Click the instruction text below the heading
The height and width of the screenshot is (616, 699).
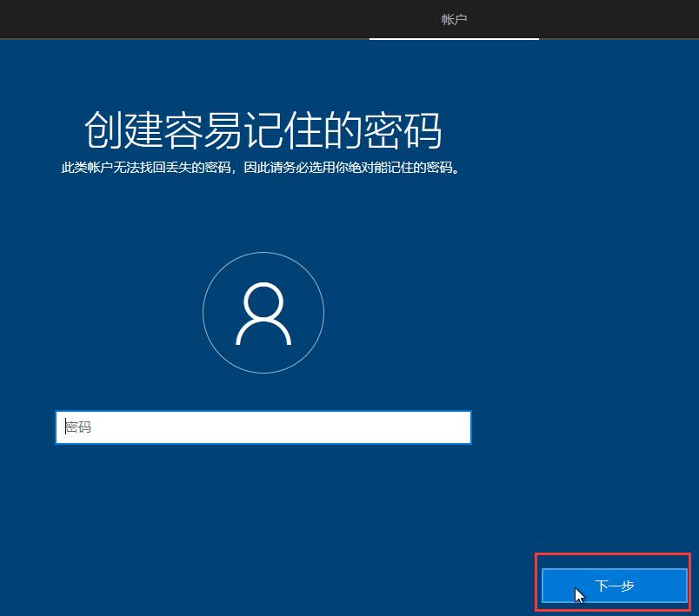tap(263, 169)
